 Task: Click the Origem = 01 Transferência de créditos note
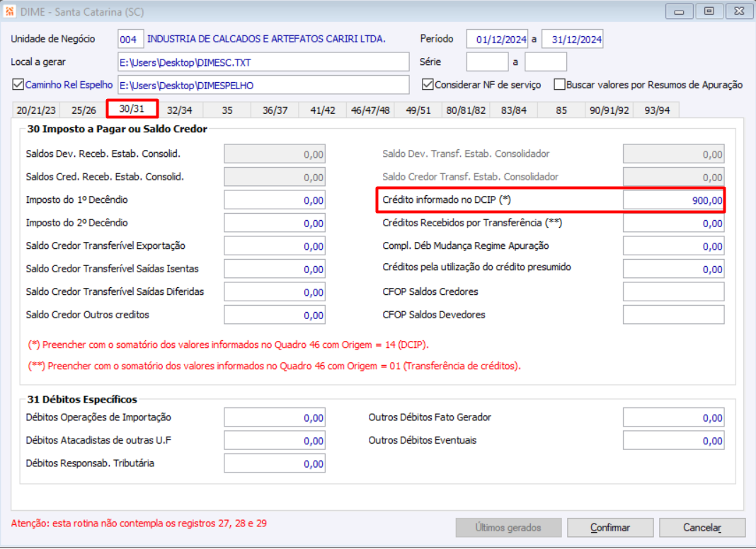point(275,366)
